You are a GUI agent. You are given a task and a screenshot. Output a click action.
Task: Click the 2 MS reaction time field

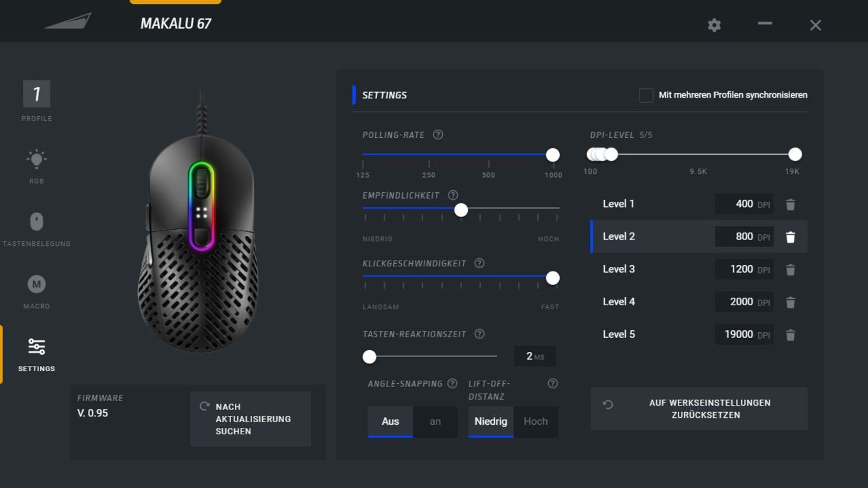[535, 356]
